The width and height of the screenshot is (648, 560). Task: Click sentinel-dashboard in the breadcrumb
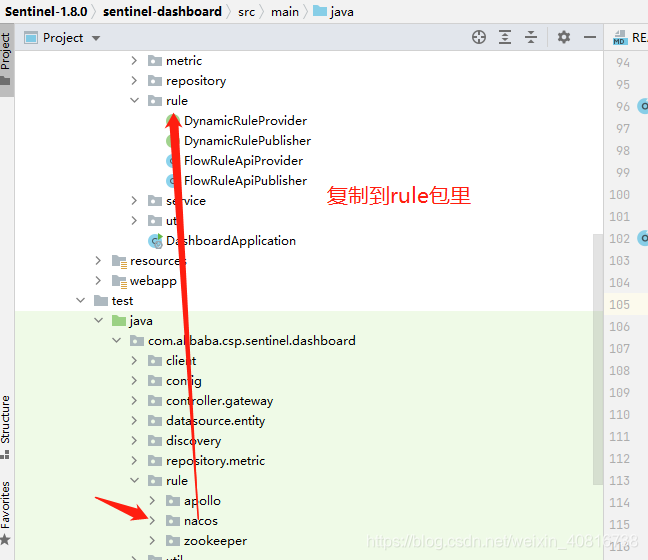tap(162, 12)
